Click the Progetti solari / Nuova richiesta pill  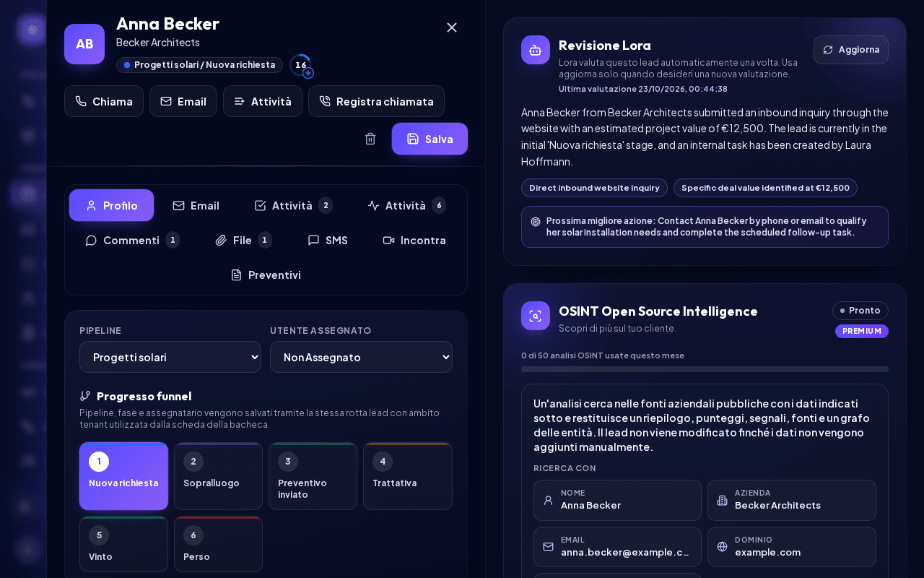[199, 65]
